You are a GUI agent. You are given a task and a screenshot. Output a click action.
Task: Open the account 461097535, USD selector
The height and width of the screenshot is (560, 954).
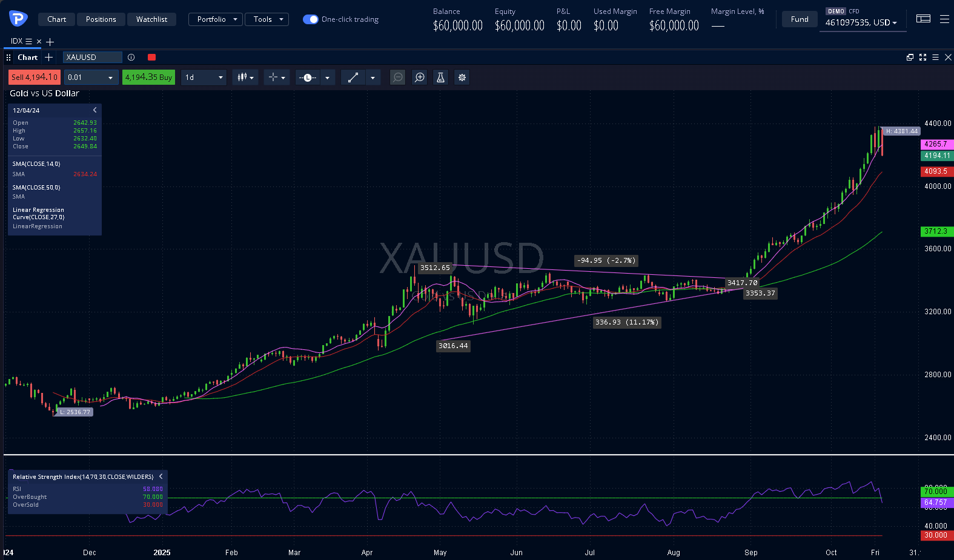pos(861,22)
